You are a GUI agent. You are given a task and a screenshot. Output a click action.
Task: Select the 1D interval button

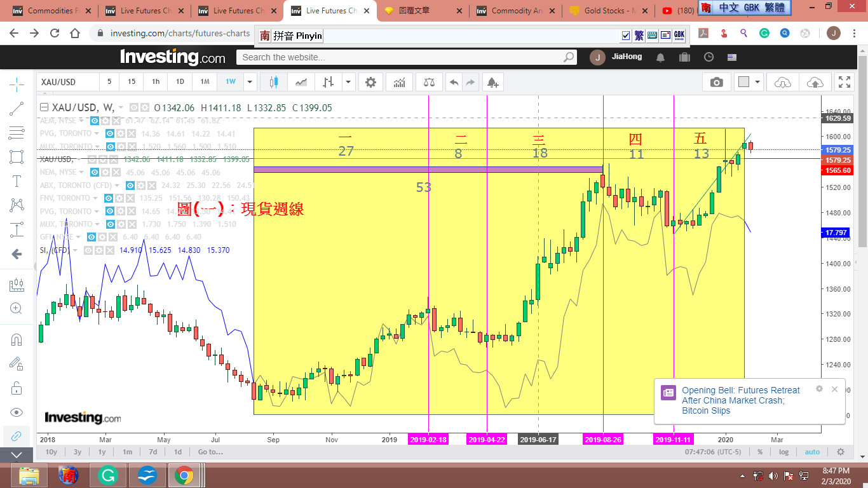point(180,82)
